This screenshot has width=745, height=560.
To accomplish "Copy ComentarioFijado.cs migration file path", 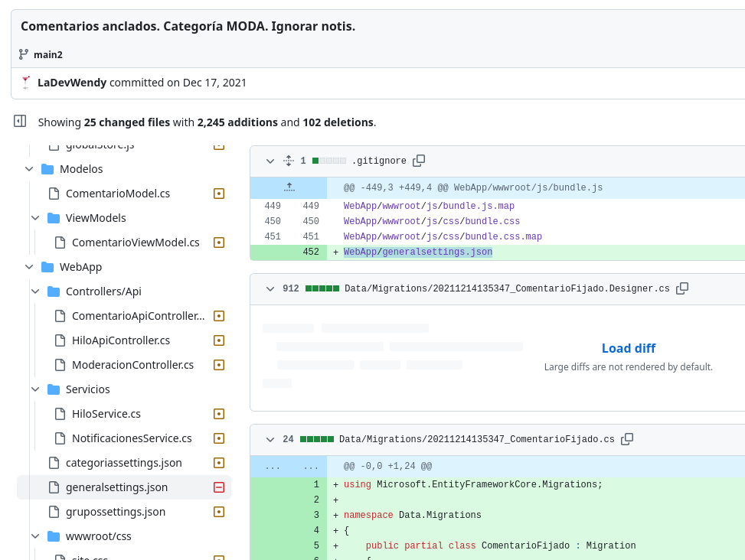I will (x=627, y=439).
